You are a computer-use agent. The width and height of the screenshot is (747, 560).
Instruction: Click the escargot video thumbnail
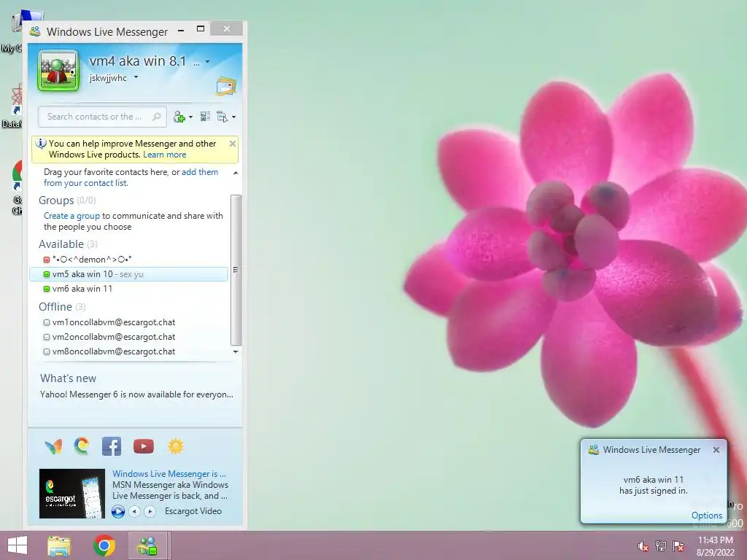[x=72, y=494]
